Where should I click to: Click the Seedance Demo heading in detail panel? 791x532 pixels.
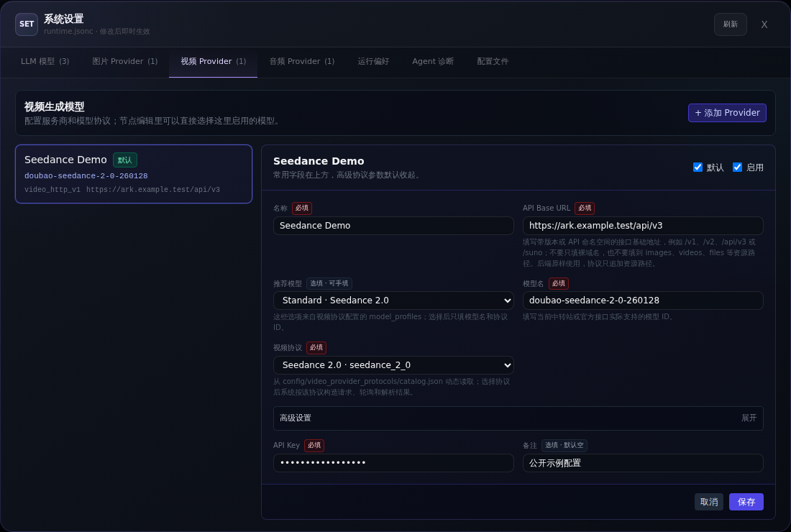[319, 161]
